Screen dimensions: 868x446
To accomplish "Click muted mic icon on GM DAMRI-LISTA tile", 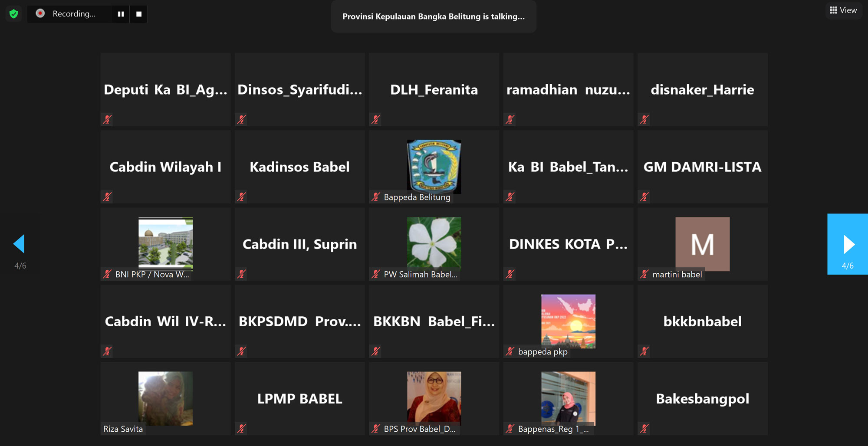I will 644,197.
